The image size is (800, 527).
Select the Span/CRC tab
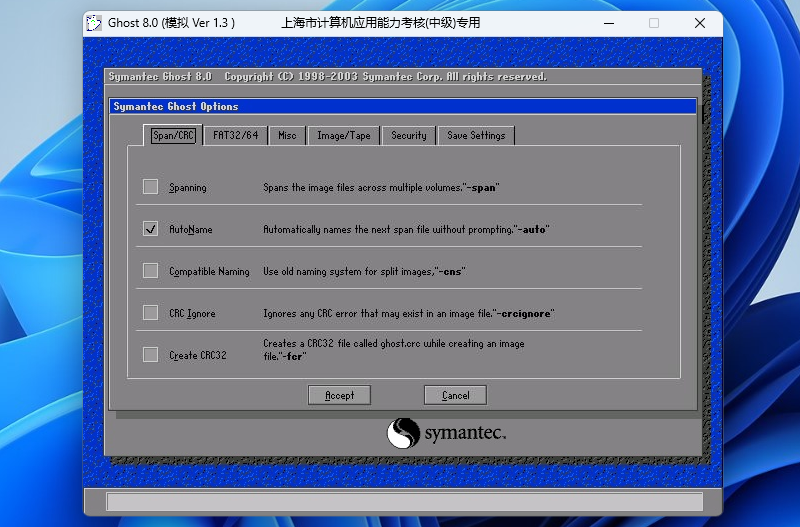point(173,135)
